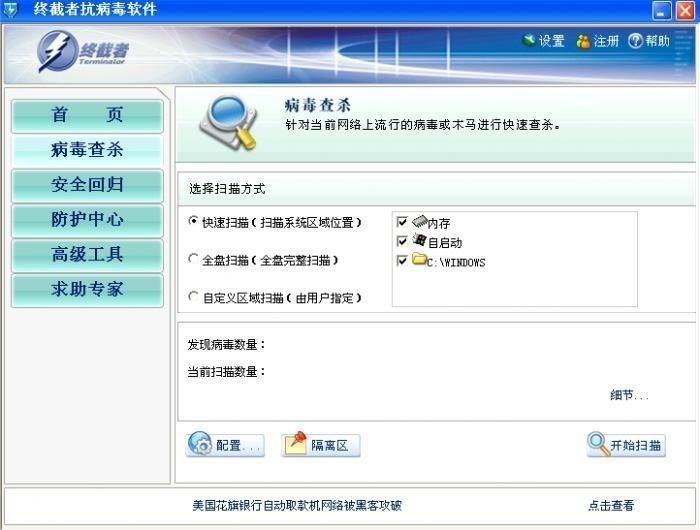Open 设置 settings icon in header

tap(529, 41)
